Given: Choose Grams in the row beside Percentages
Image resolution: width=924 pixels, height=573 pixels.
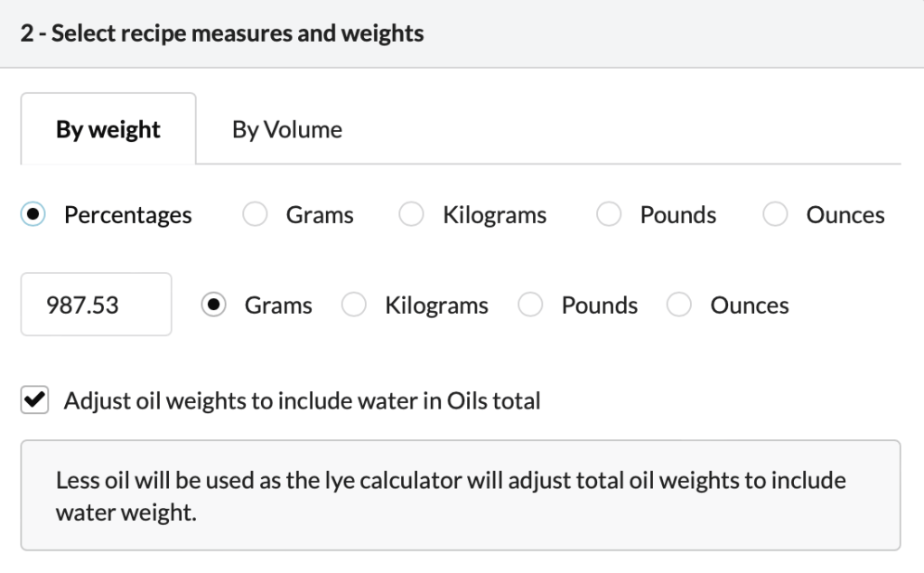Looking at the screenshot, I should click(256, 216).
